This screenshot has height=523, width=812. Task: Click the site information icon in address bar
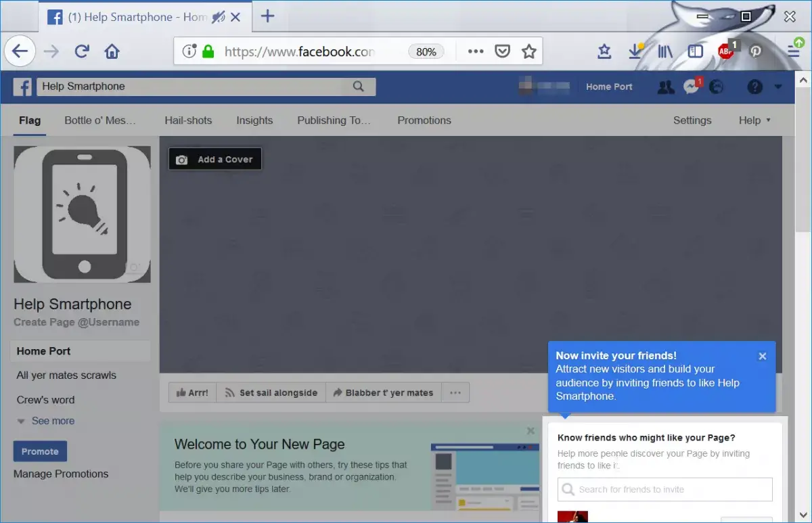pyautogui.click(x=189, y=51)
